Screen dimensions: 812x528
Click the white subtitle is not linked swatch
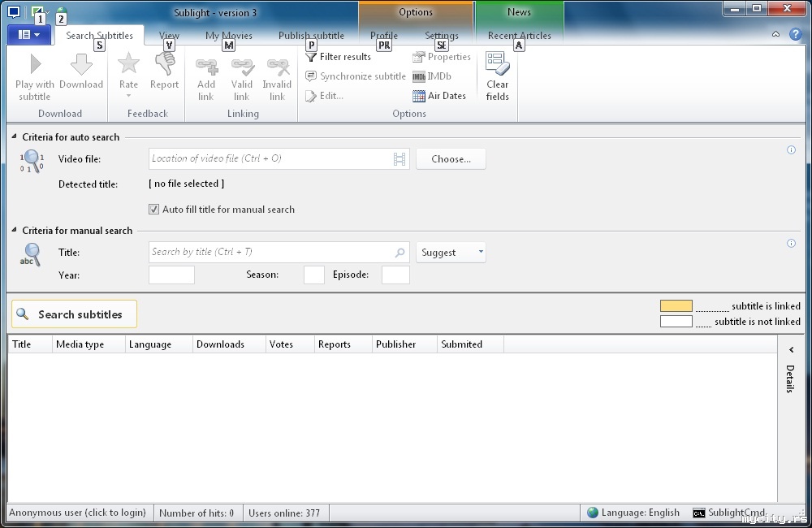(676, 321)
